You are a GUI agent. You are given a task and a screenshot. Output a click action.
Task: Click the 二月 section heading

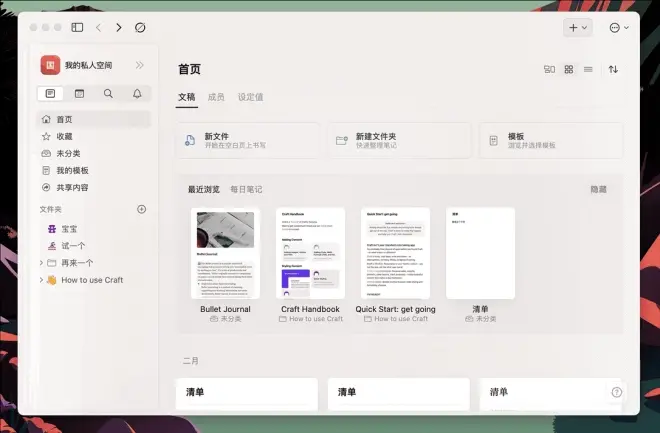pyautogui.click(x=191, y=361)
